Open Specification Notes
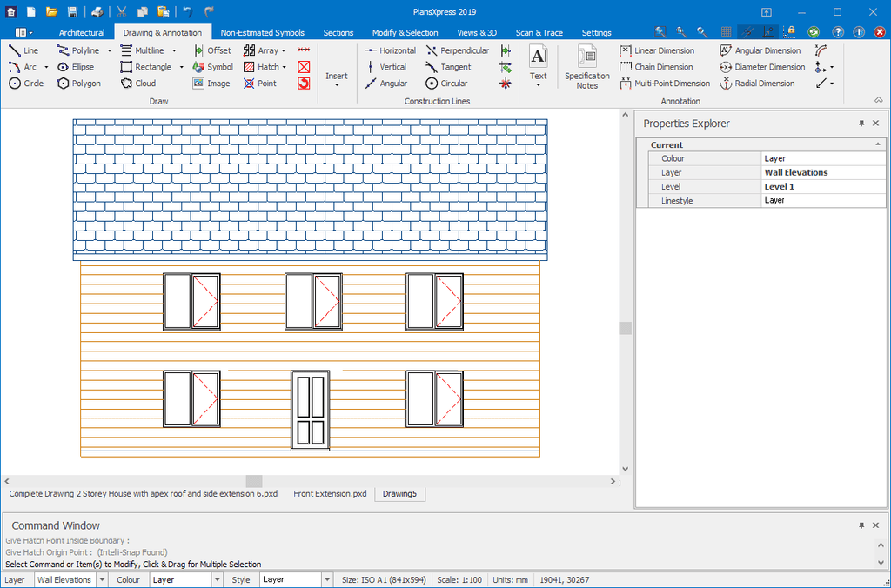891x588 pixels. tap(587, 67)
